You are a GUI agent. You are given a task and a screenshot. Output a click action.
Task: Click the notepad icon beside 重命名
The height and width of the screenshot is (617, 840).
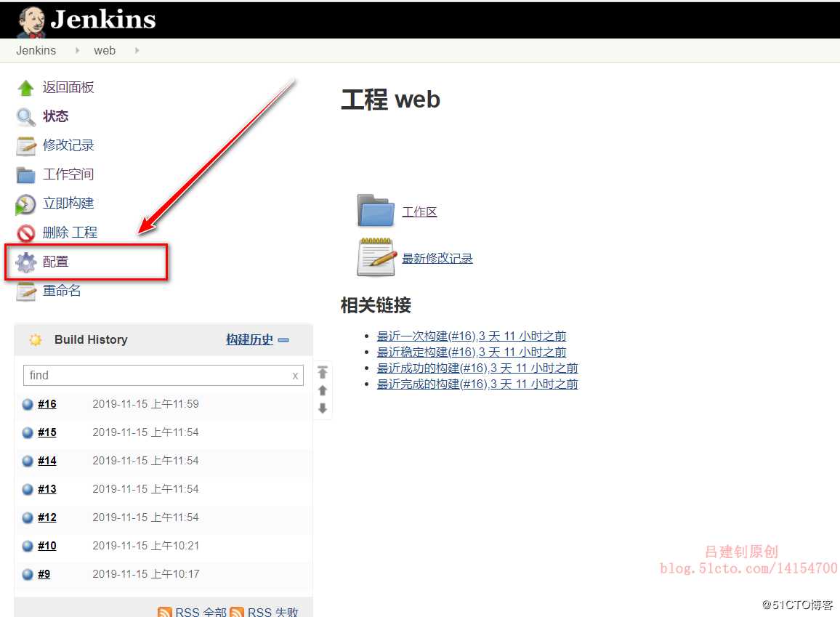[x=25, y=292]
